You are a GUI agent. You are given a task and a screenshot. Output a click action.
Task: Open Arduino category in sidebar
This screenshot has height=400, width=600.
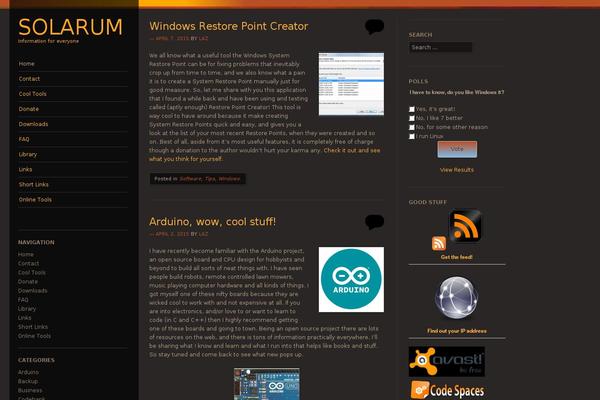28,372
